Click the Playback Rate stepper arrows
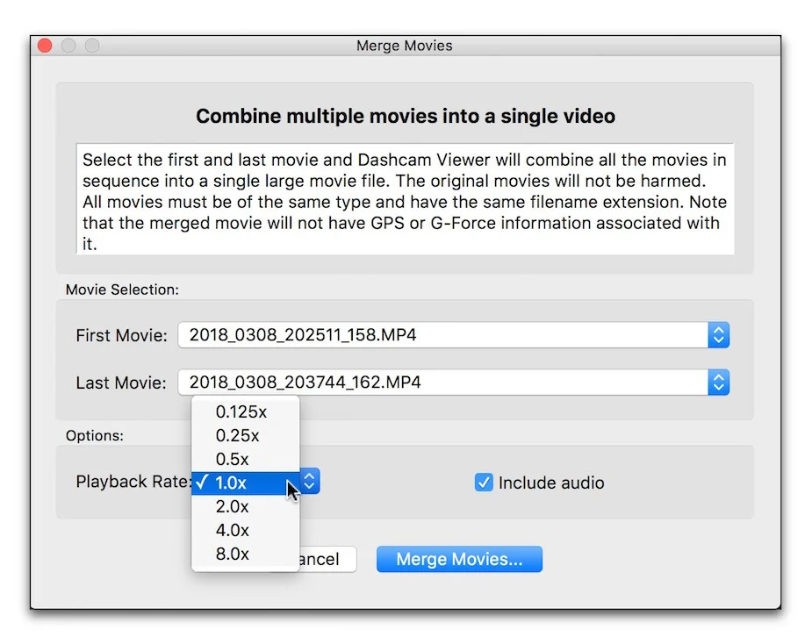Viewport: 812px width, 644px height. pyautogui.click(x=309, y=481)
